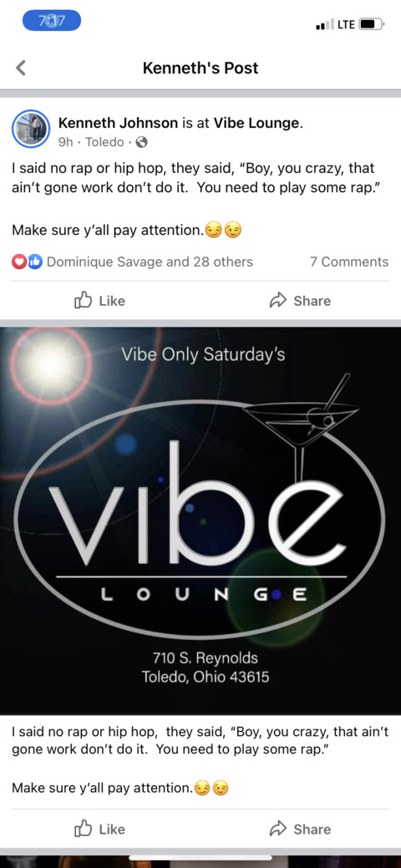
Task: Tap the home indicator bar at bottom
Action: 200,858
